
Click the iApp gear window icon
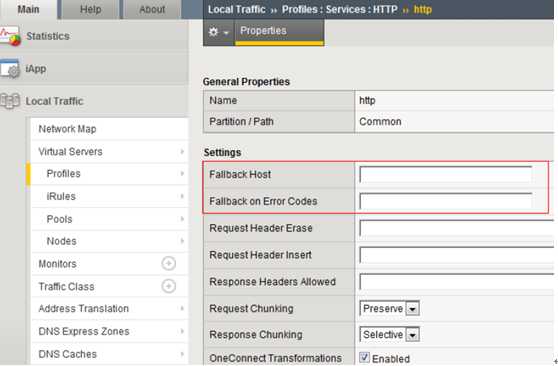(x=10, y=69)
